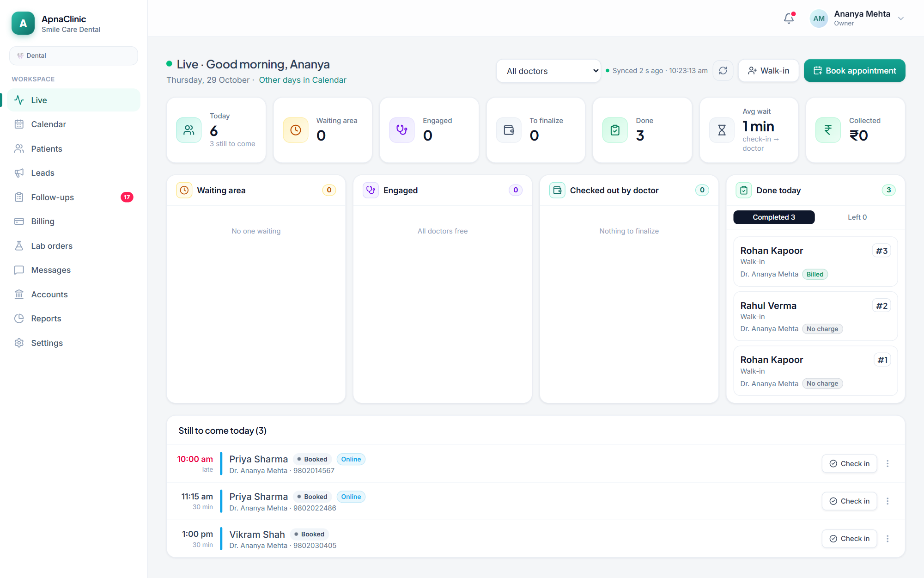
Task: Open more options for Vikram Shah appointment
Action: 888,539
